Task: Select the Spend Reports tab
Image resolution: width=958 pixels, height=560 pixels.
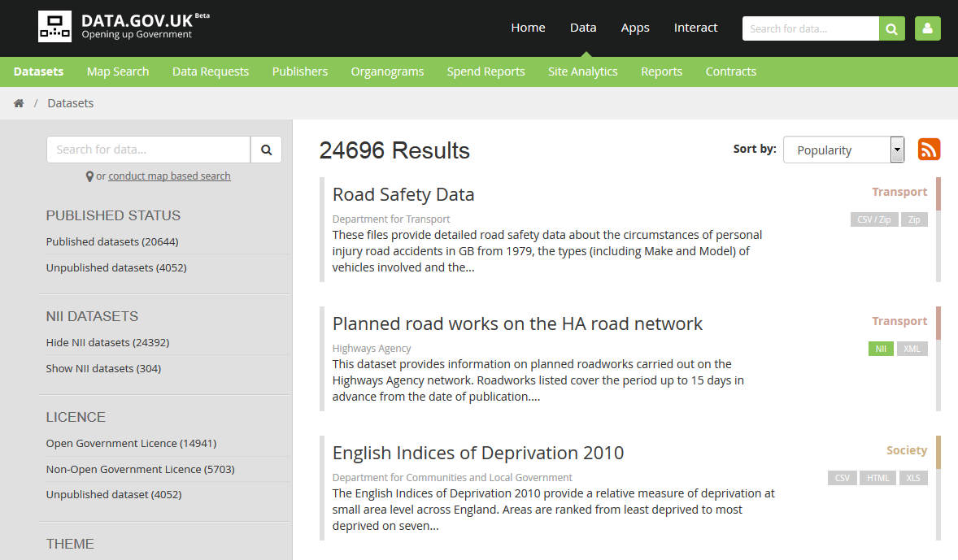Action: pos(486,72)
